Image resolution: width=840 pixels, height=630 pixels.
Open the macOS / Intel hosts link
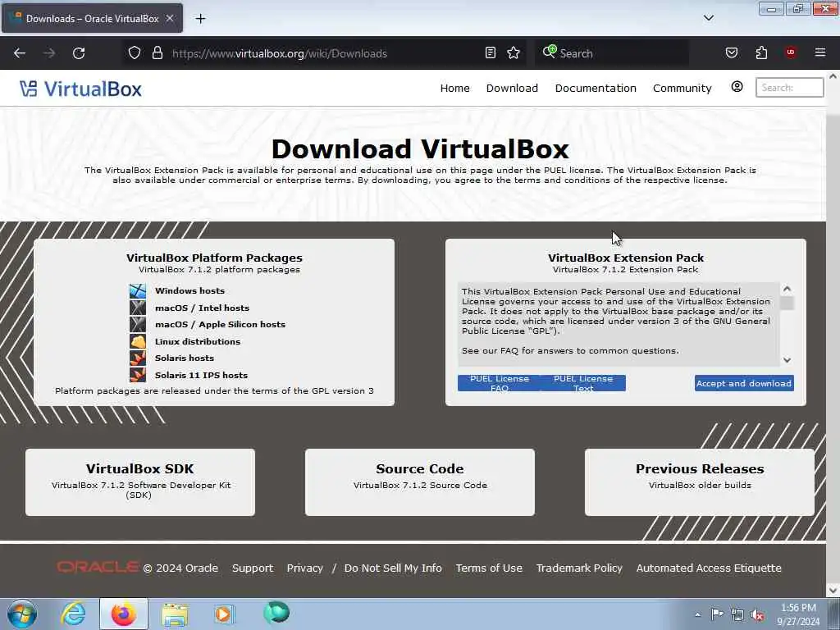pos(202,308)
